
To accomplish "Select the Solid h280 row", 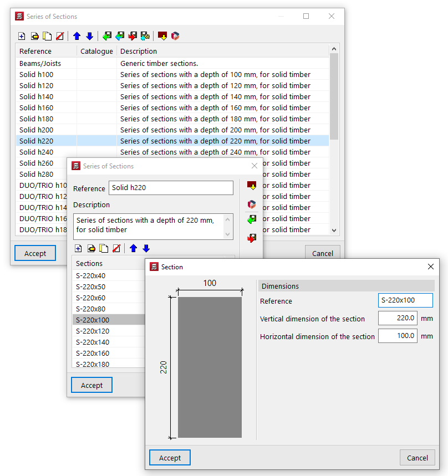I will (42, 174).
